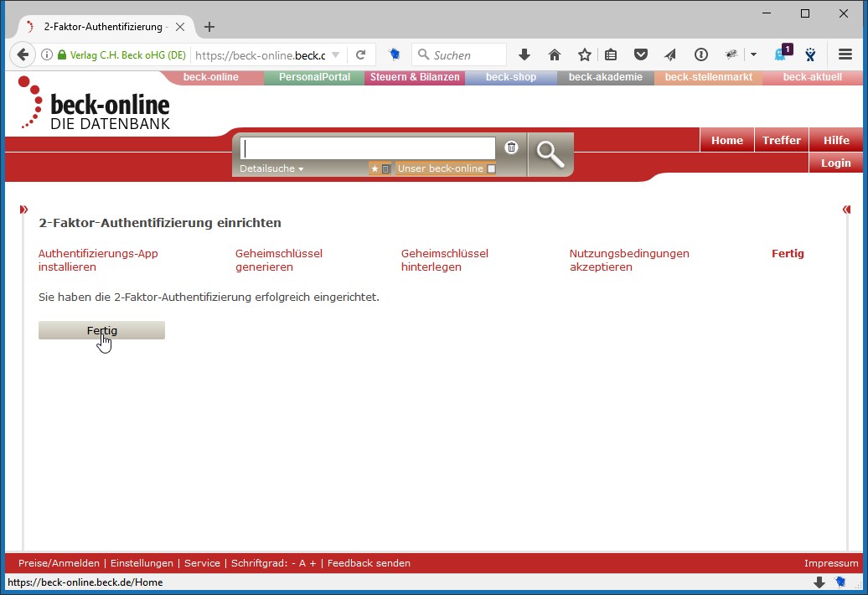
Task: Click the Hilfe navigation button
Action: click(x=836, y=141)
